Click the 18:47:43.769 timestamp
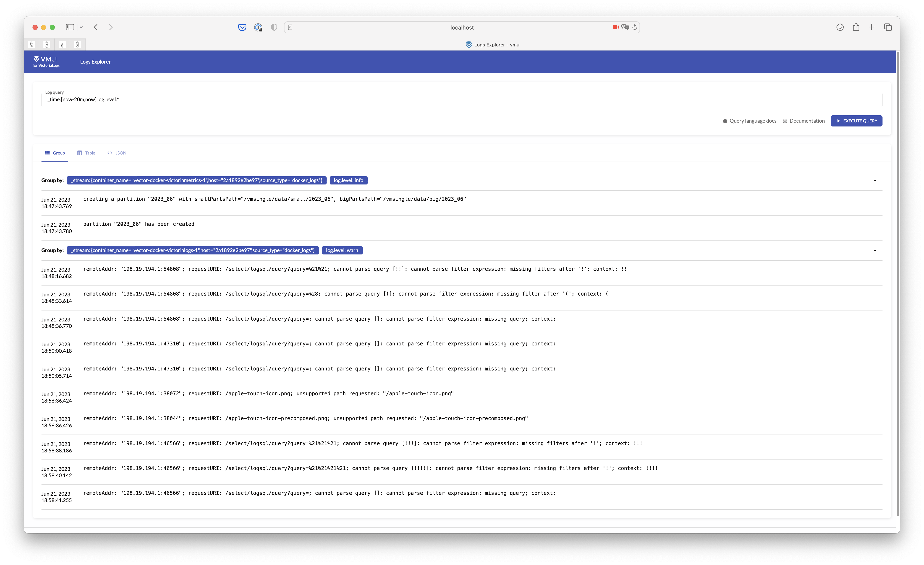 coord(57,203)
